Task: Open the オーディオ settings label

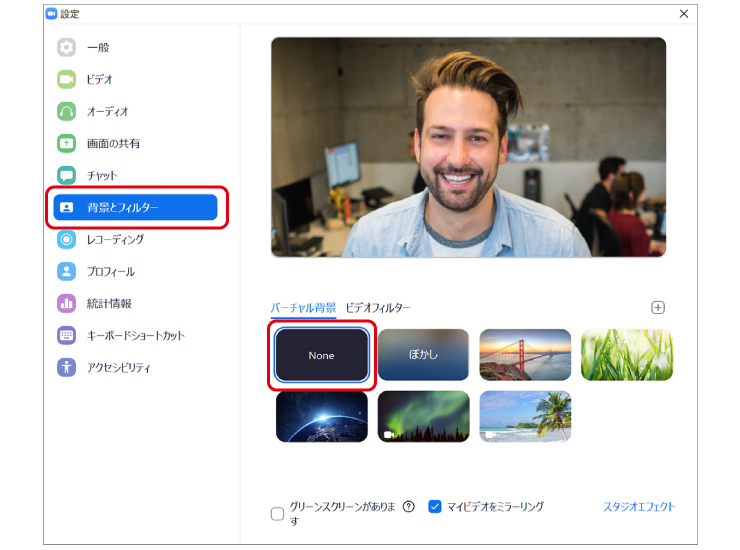Action: pyautogui.click(x=108, y=111)
